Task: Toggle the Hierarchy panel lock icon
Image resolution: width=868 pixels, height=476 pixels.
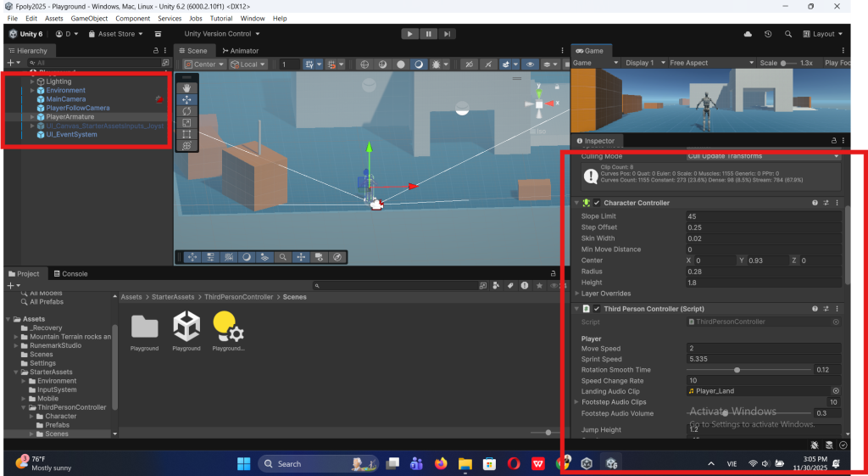Action: [158, 51]
